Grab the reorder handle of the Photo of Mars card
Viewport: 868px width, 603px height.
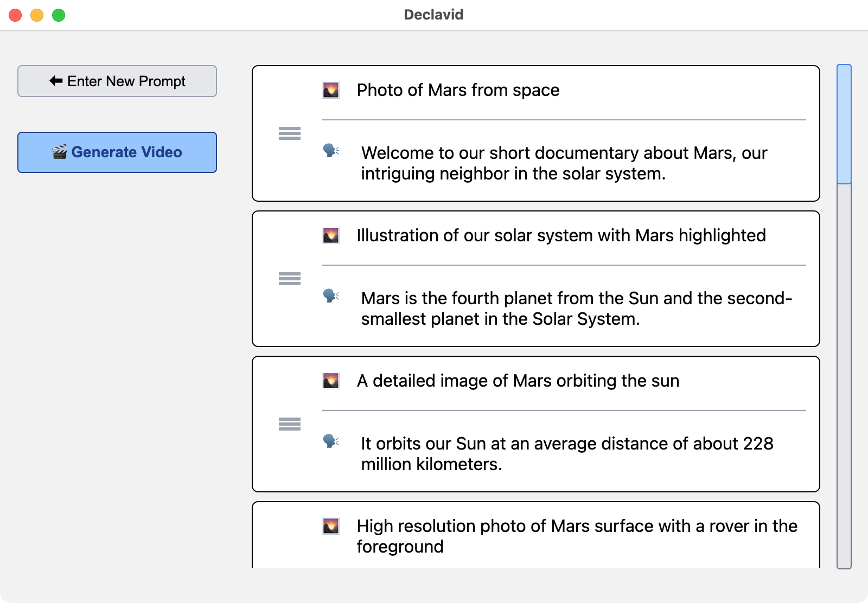pyautogui.click(x=290, y=133)
